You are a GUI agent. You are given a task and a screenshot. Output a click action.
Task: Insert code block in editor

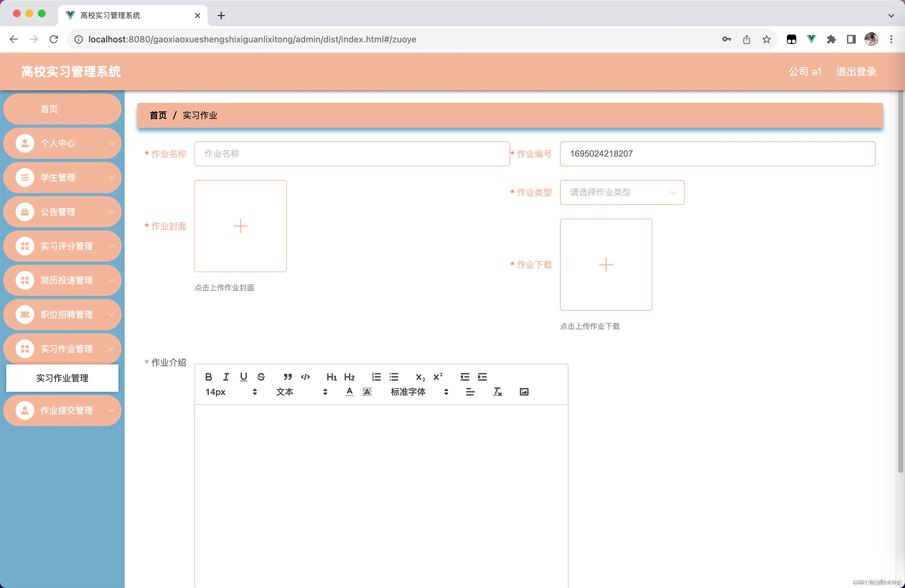tap(305, 377)
